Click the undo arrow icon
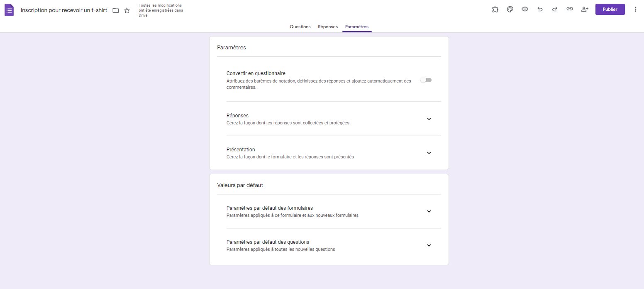Viewport: 644px width, 289px height. (x=540, y=9)
